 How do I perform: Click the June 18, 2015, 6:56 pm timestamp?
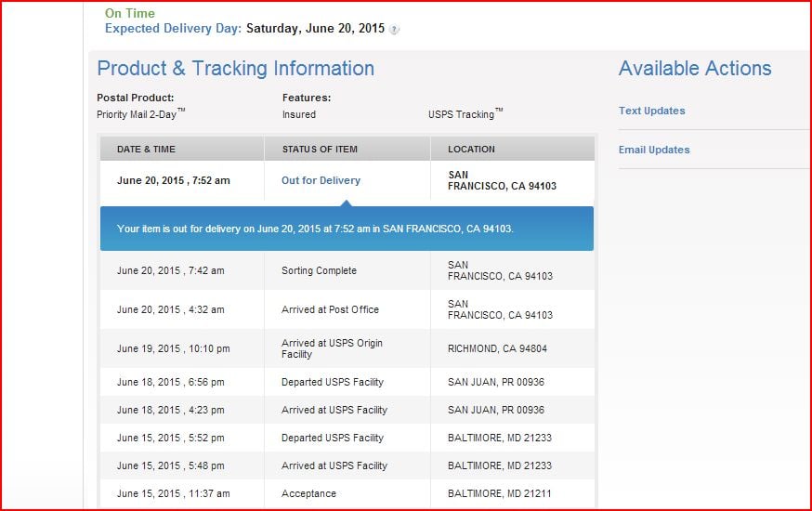tap(170, 382)
